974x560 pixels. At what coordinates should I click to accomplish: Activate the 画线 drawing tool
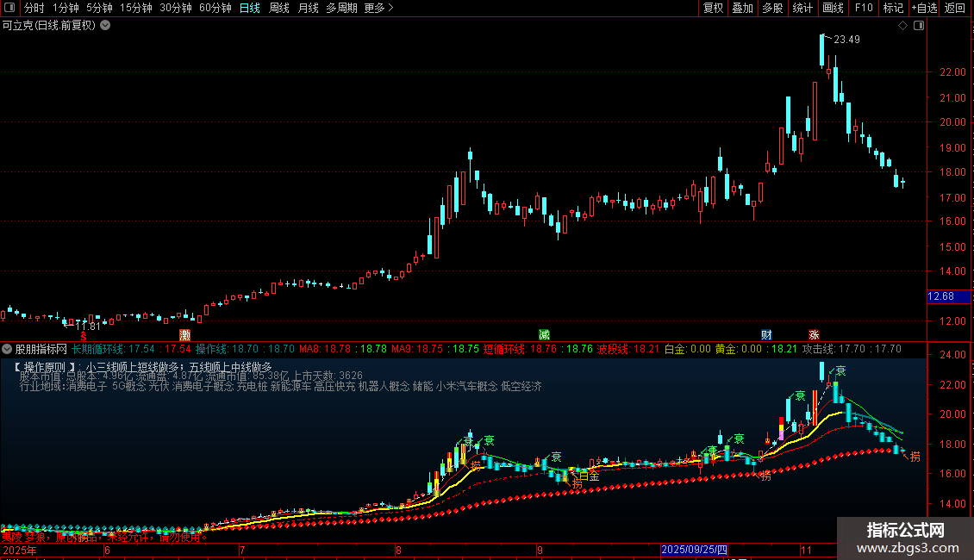(833, 8)
